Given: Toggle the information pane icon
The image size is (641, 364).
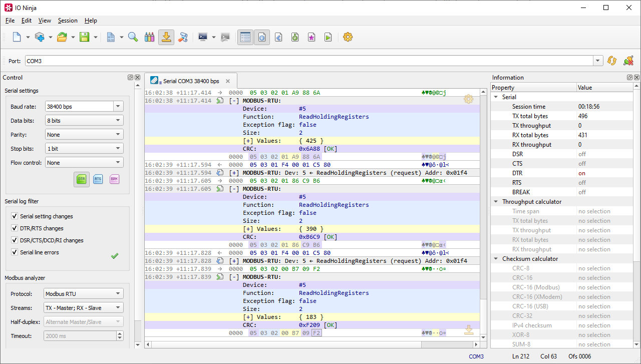Looking at the screenshot, I should point(261,37).
